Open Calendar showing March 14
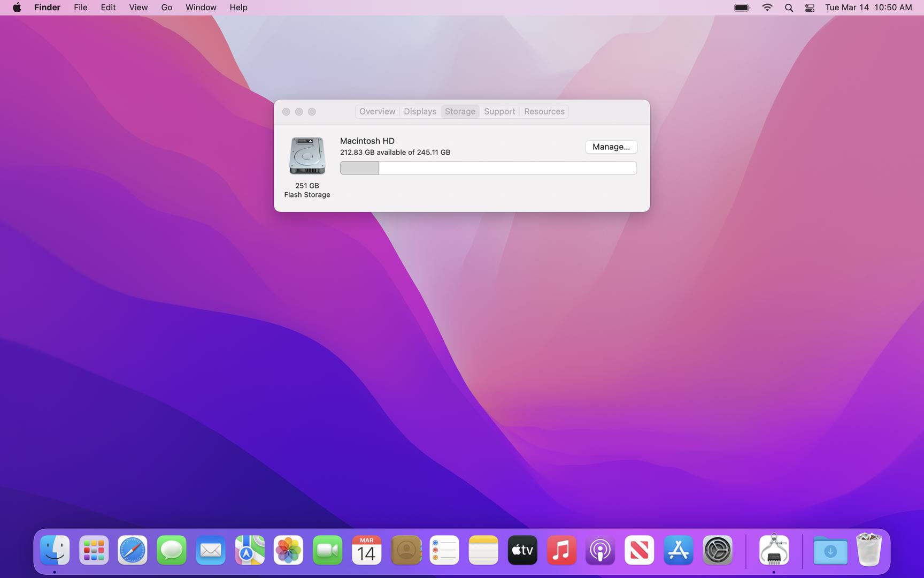This screenshot has width=924, height=578. (366, 550)
